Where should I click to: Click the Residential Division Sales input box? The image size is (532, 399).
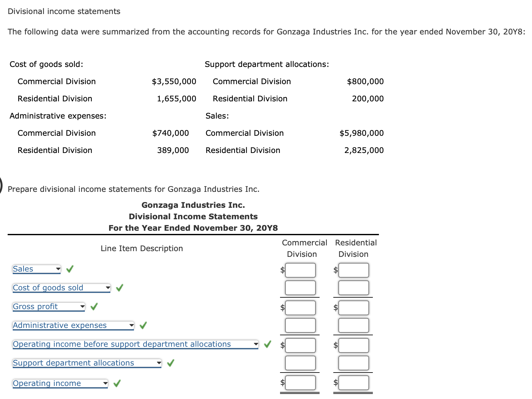[x=353, y=270]
